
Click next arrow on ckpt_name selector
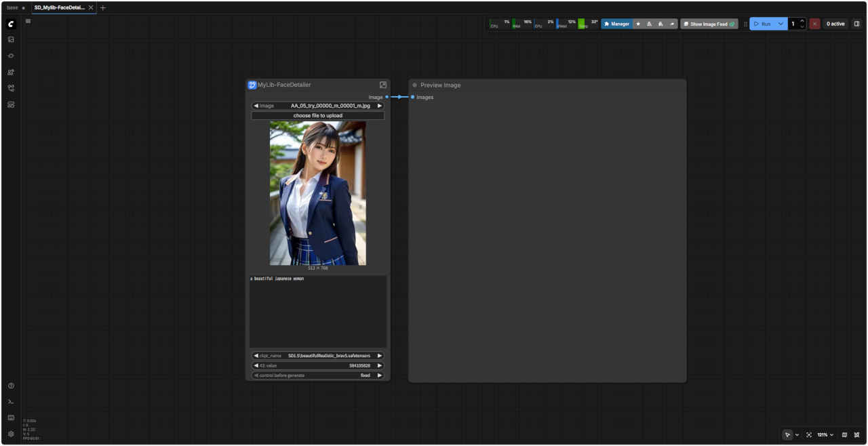tap(380, 356)
